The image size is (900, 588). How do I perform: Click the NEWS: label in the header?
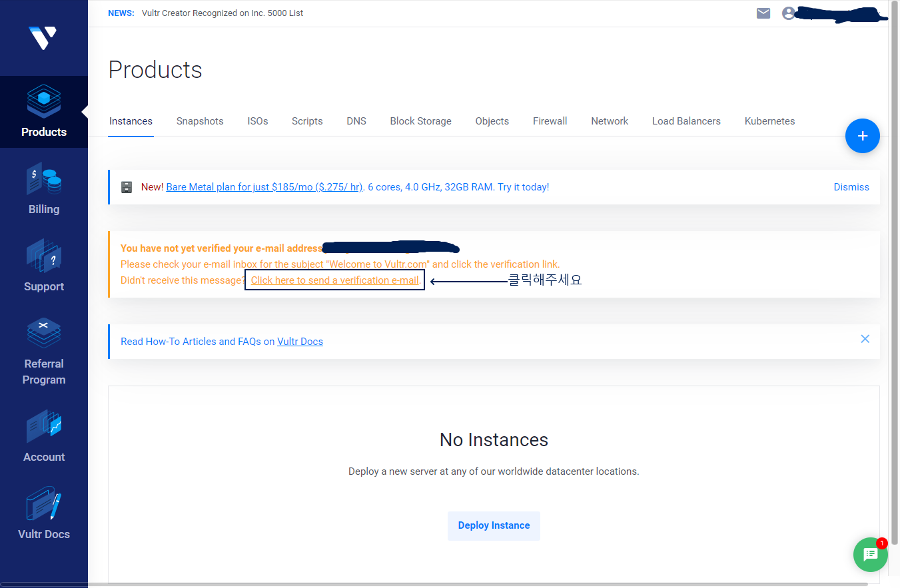point(121,13)
